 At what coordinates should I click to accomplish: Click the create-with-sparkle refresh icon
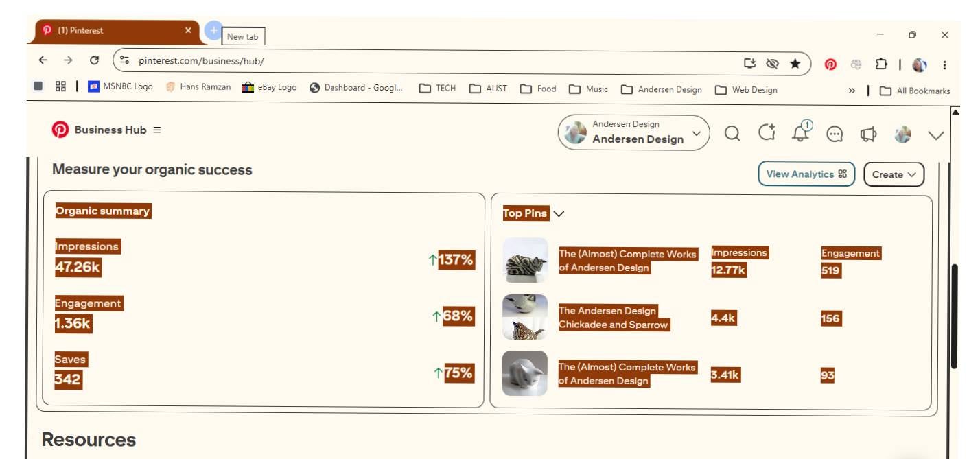pyautogui.click(x=767, y=132)
